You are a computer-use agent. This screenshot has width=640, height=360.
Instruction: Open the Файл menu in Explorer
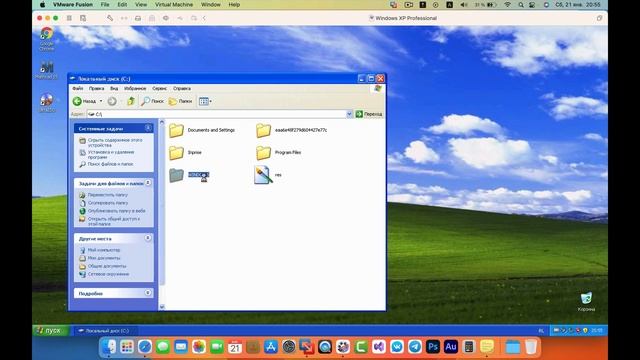click(78, 88)
